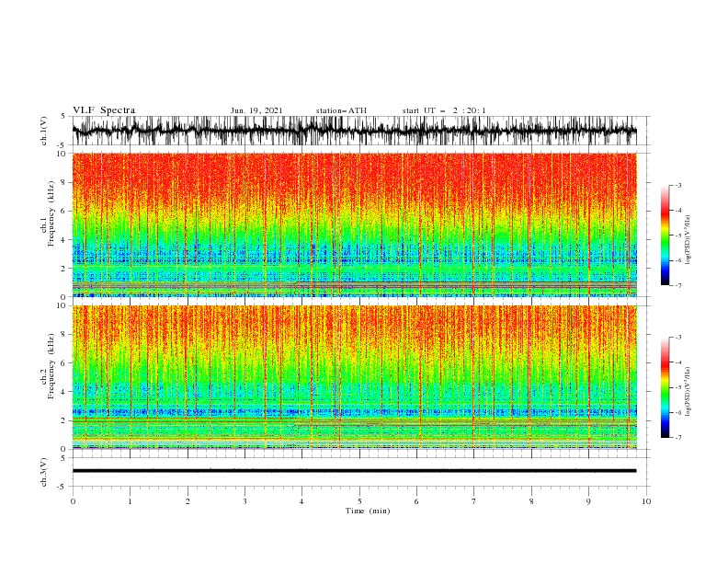Click the "-7" label on ch.2 color bar
This screenshot has height=563, width=728.
click(x=677, y=437)
